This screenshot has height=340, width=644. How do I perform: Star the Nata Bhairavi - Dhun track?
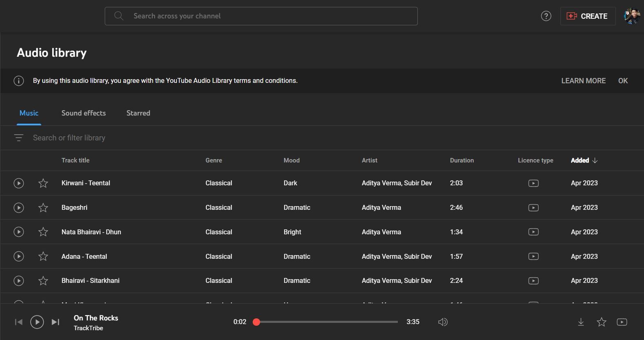(43, 232)
